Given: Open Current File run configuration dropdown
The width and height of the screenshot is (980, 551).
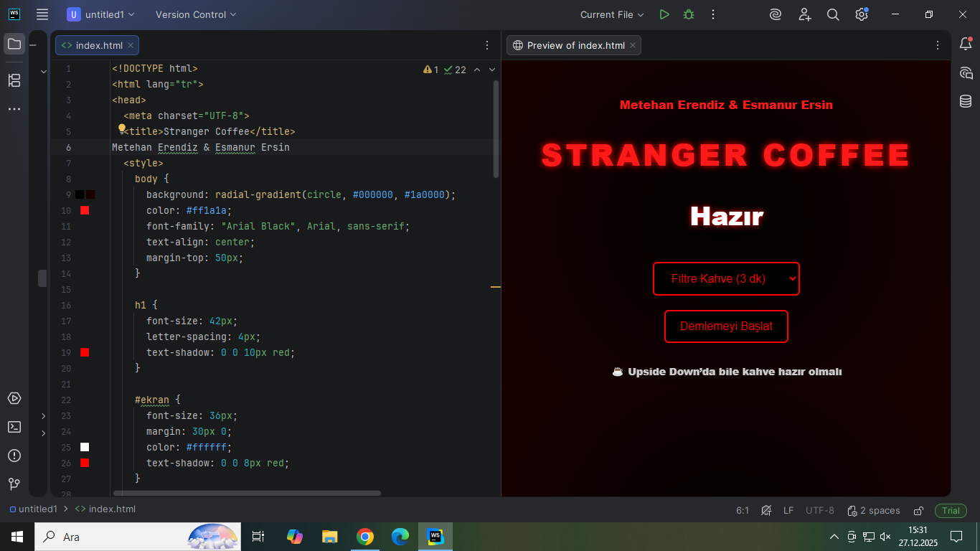Looking at the screenshot, I should pos(612,14).
